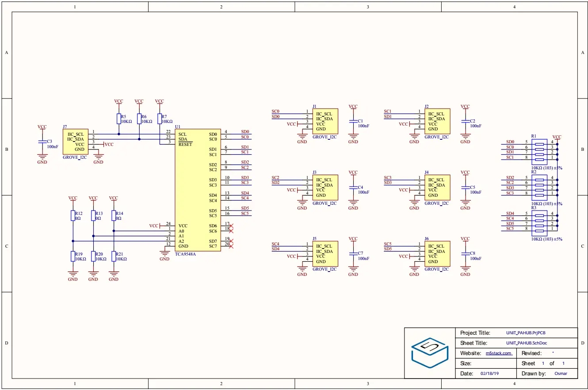Click the RESET pin label on U1
Screen dimensions: 588x390
185,144
